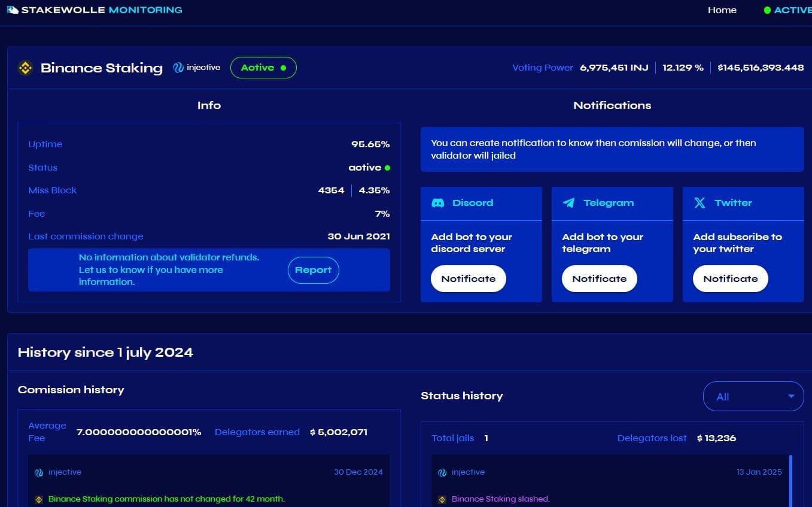The width and height of the screenshot is (812, 507).
Task: Click injective icon in Commission history entry
Action: (39, 472)
